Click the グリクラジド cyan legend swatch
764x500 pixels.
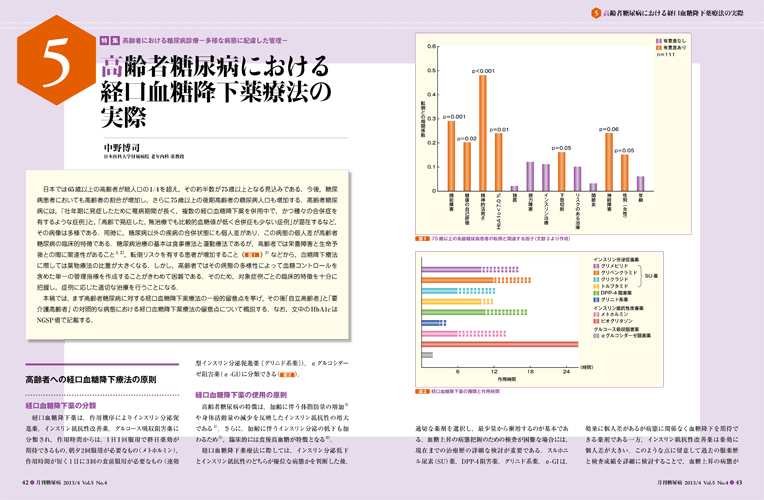coord(596,280)
